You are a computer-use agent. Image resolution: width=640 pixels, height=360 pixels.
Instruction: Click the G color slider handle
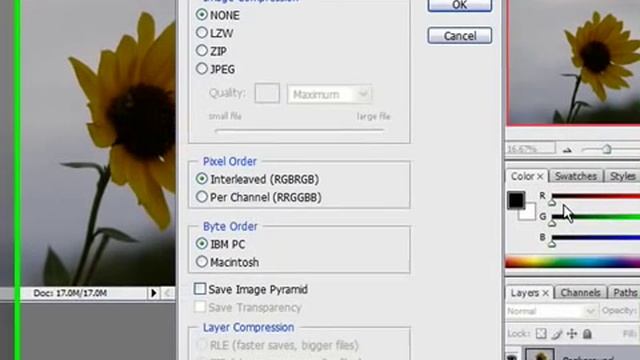click(x=552, y=223)
